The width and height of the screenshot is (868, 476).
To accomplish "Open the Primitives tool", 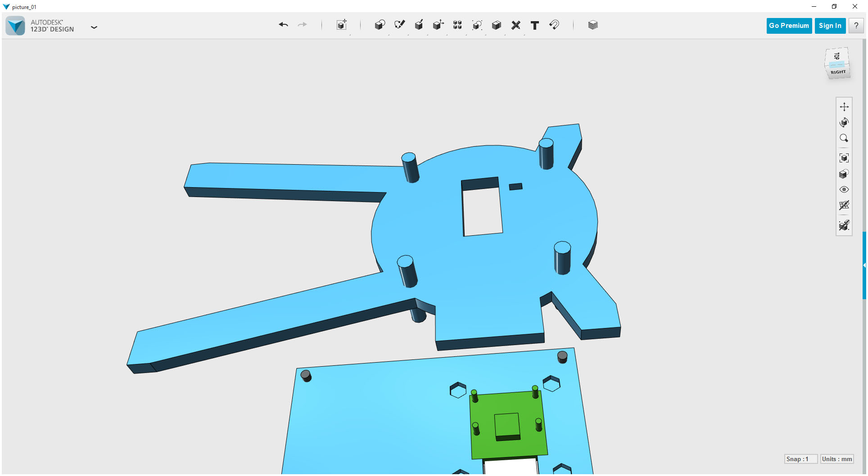I will (380, 25).
